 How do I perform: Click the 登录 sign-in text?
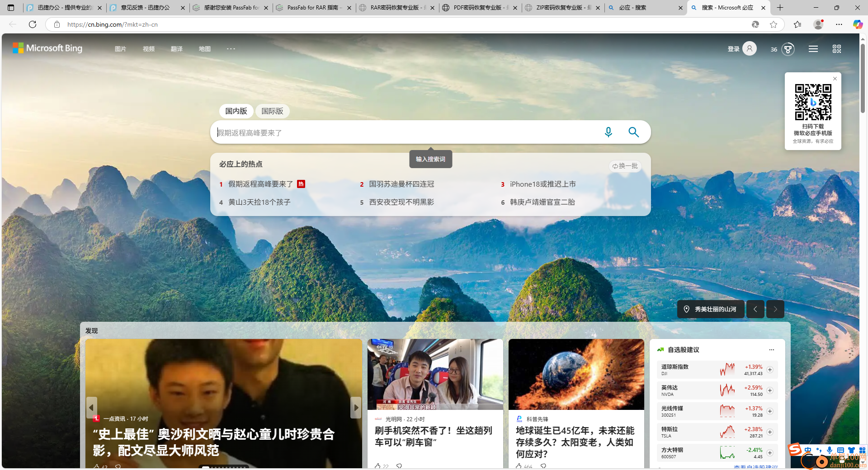(733, 49)
